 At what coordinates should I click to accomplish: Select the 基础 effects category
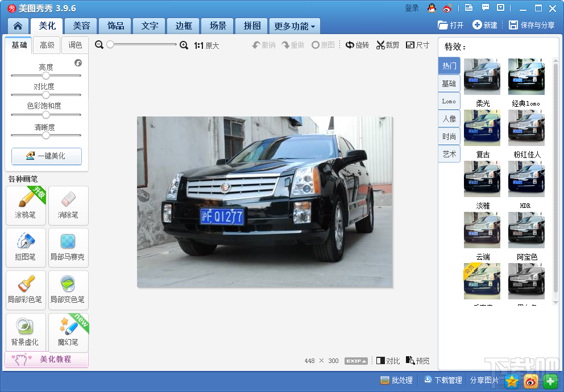449,84
